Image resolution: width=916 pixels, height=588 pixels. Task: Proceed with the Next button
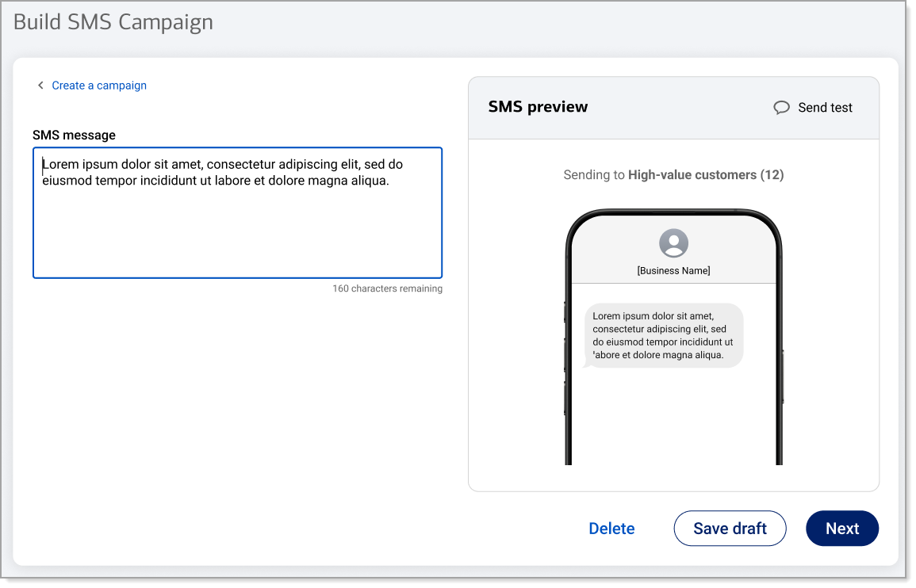pyautogui.click(x=841, y=529)
